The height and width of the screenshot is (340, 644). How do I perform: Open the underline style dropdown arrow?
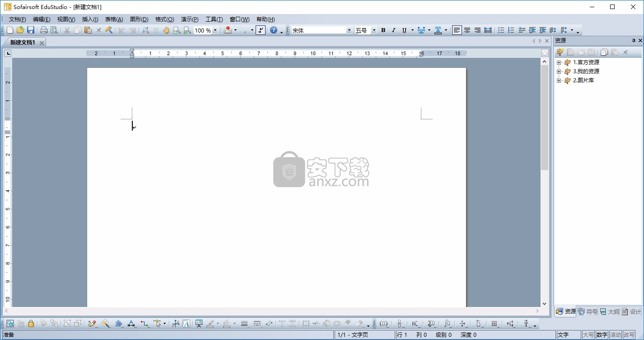(x=412, y=30)
